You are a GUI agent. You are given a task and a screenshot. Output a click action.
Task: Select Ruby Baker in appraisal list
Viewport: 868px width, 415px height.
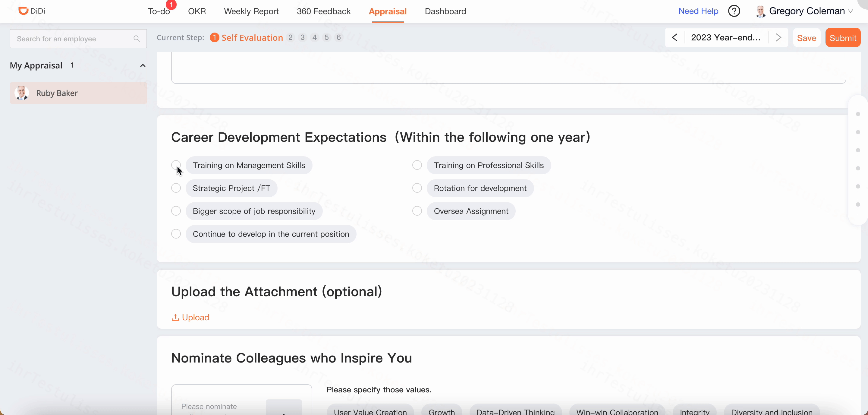pos(78,93)
